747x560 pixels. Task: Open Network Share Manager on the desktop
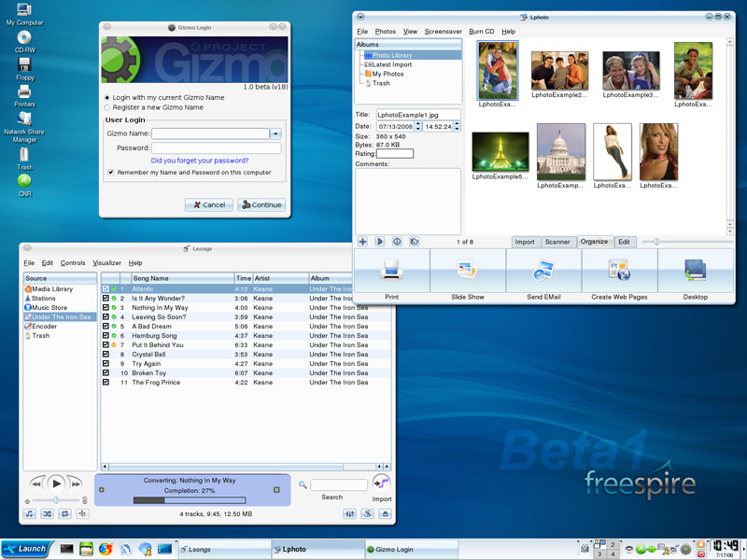24,127
